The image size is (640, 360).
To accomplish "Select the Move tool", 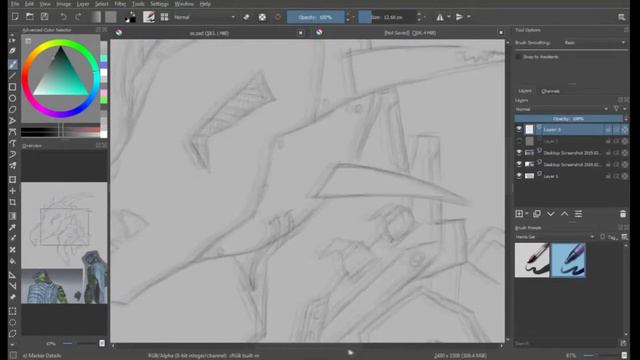I will (x=13, y=191).
